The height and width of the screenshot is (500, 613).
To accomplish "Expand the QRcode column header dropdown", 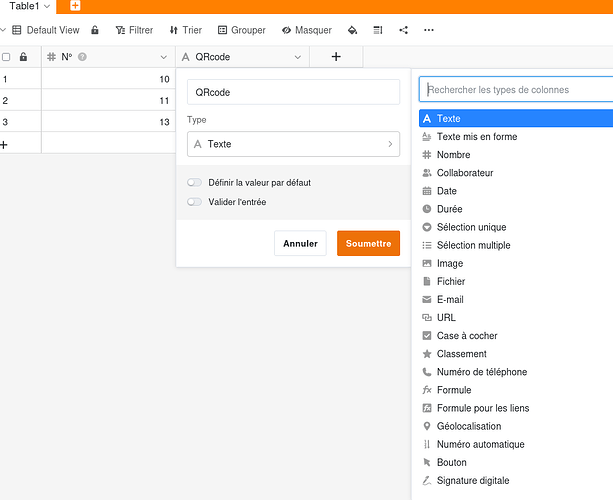I will pyautogui.click(x=297, y=58).
